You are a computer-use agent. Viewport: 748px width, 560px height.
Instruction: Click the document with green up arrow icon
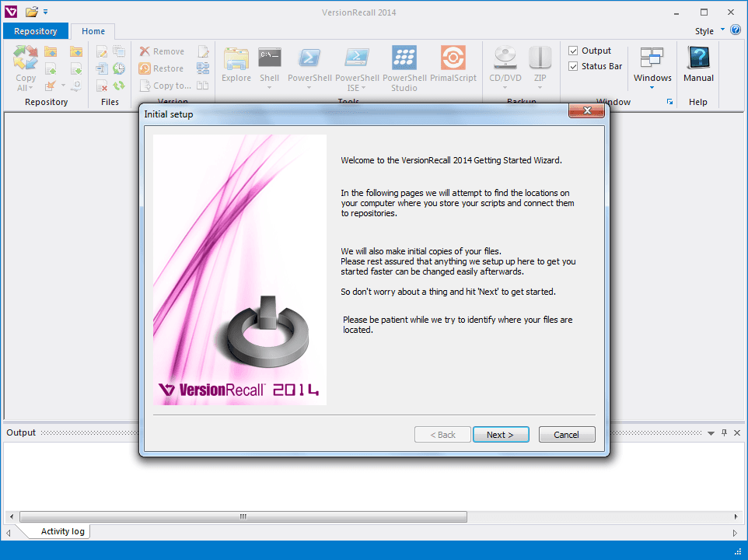tap(51, 68)
